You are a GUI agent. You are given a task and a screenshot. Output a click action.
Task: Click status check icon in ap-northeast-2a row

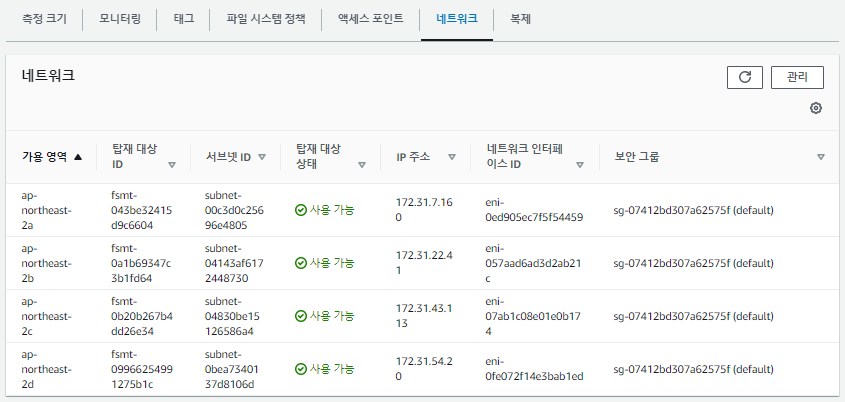[301, 210]
